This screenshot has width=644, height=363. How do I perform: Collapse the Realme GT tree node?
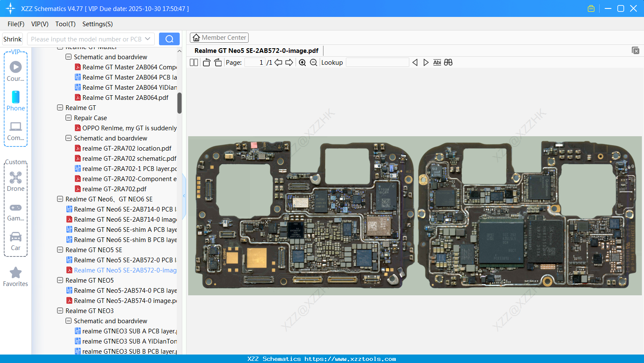click(x=60, y=108)
